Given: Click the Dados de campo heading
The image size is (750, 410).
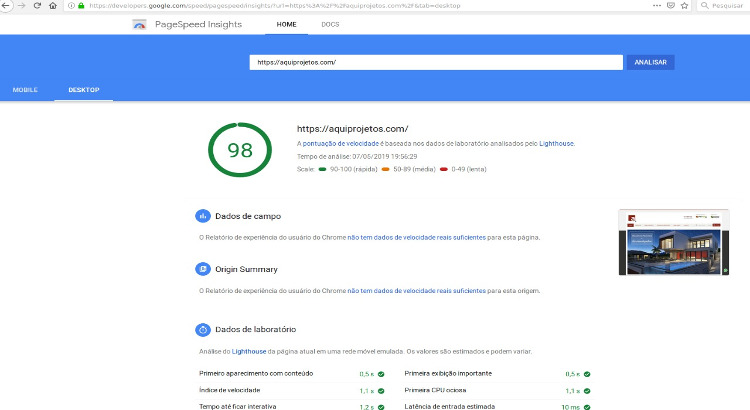Looking at the screenshot, I should [x=248, y=216].
